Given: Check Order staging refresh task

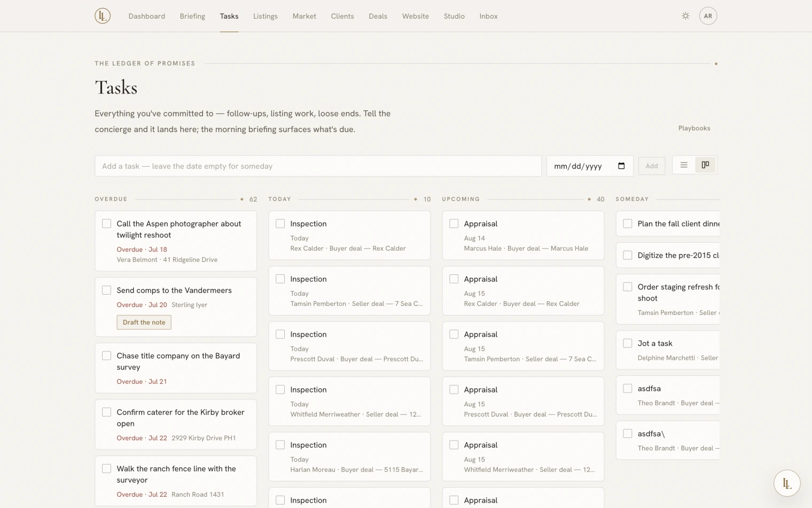Looking at the screenshot, I should coord(627,287).
